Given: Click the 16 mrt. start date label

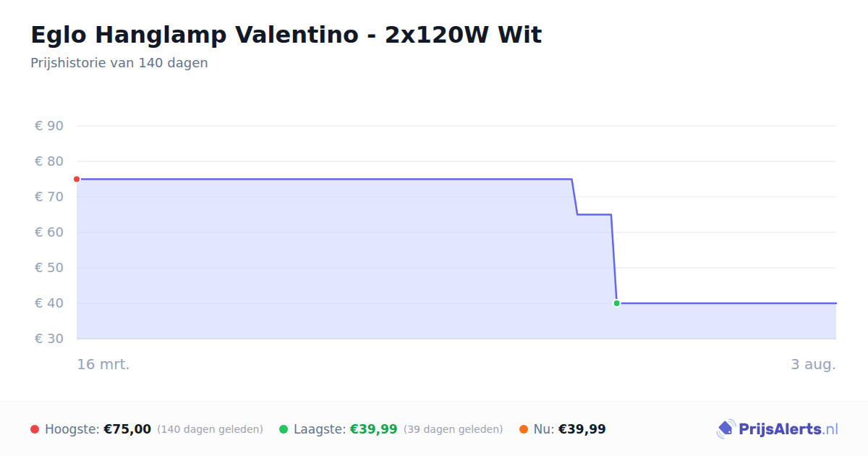Looking at the screenshot, I should [103, 364].
